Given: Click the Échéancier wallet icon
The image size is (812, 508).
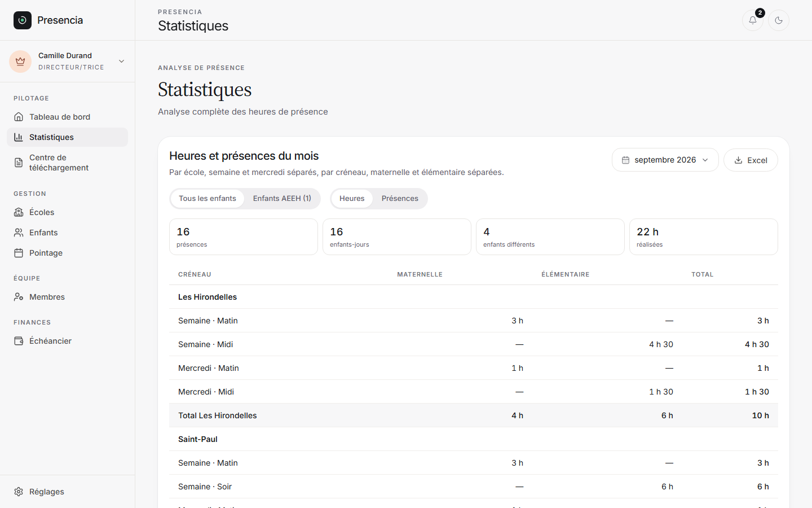Looking at the screenshot, I should coord(19,341).
